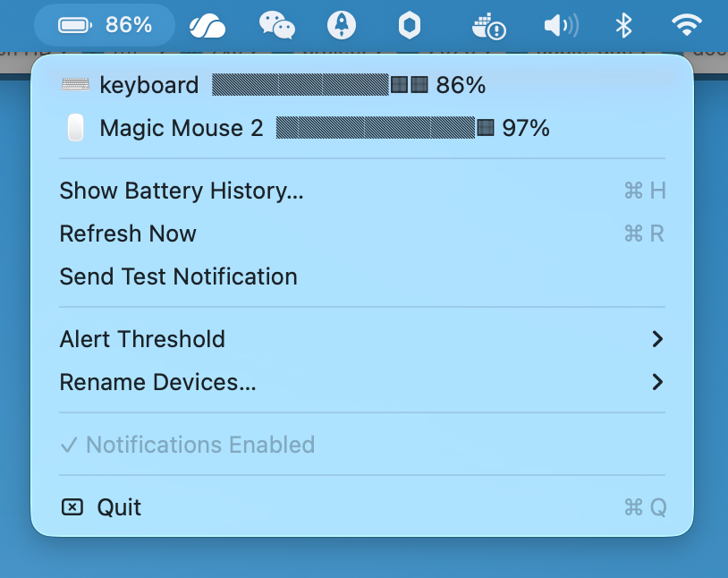Quit the battery monitor app
The width and height of the screenshot is (728, 578).
(x=119, y=507)
